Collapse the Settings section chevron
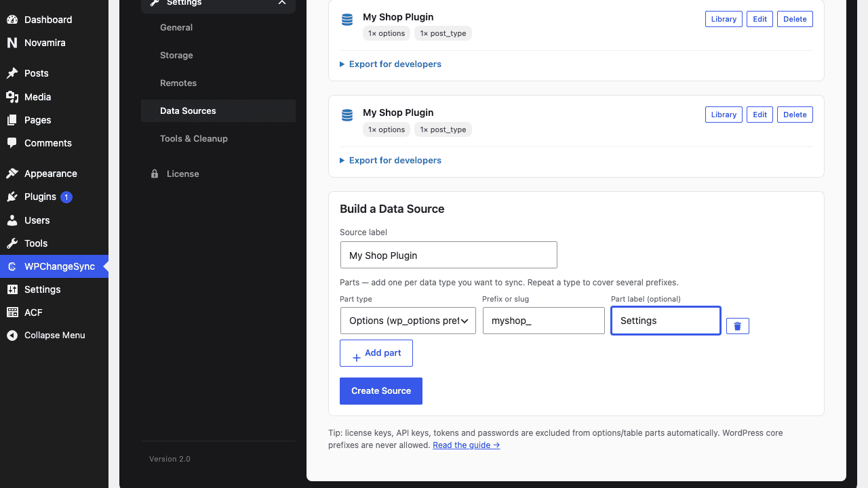The width and height of the screenshot is (868, 488). pyautogui.click(x=282, y=3)
